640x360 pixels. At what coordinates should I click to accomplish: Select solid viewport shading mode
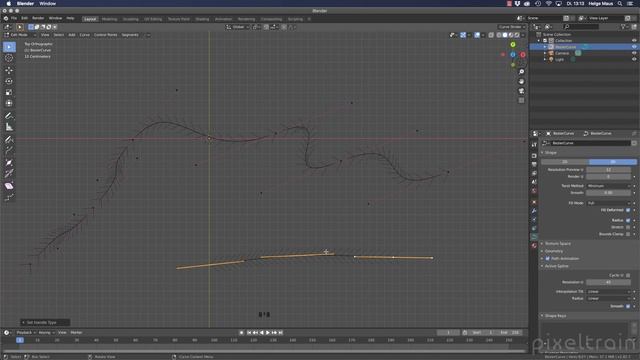pyautogui.click(x=505, y=35)
